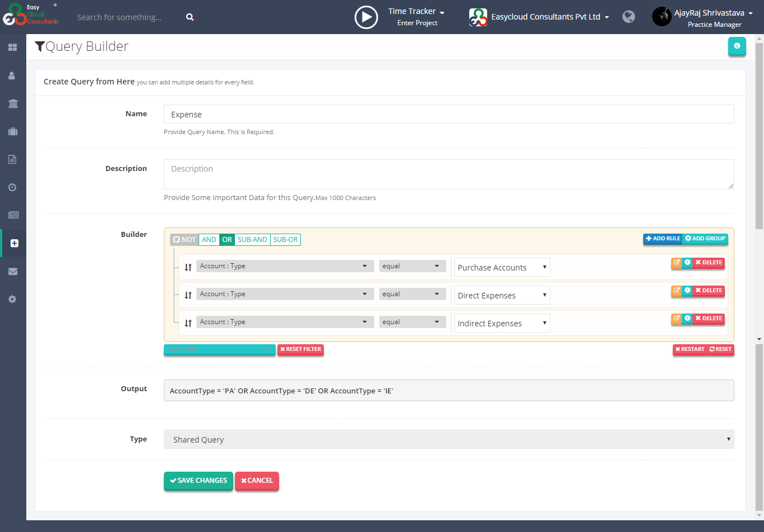764x532 pixels.
Task: Switch group condition to AND
Action: click(x=209, y=240)
